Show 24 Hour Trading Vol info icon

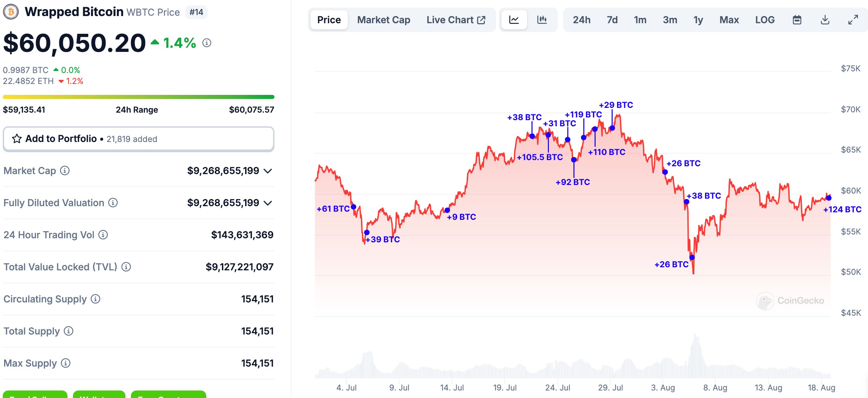point(103,234)
